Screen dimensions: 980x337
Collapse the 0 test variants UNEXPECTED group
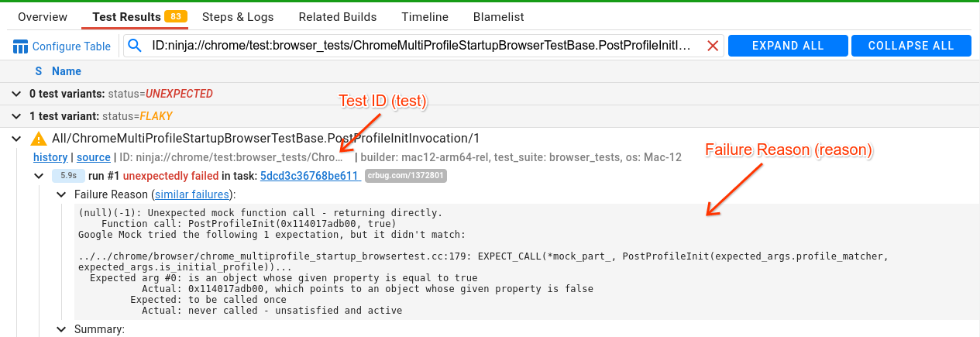[x=17, y=94]
